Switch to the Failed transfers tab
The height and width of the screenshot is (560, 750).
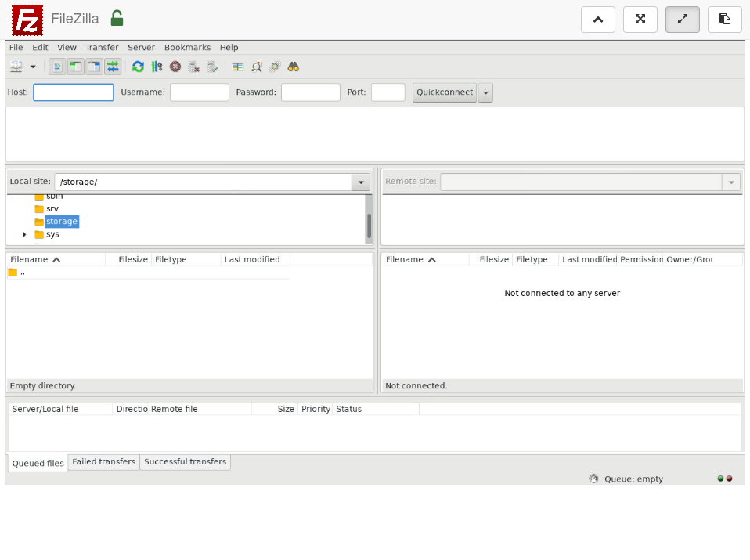point(104,462)
